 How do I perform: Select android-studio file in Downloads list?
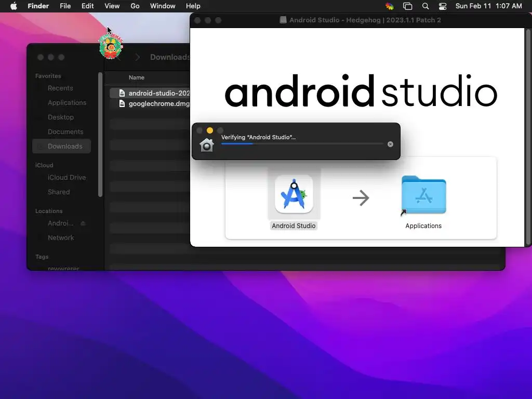(150, 93)
